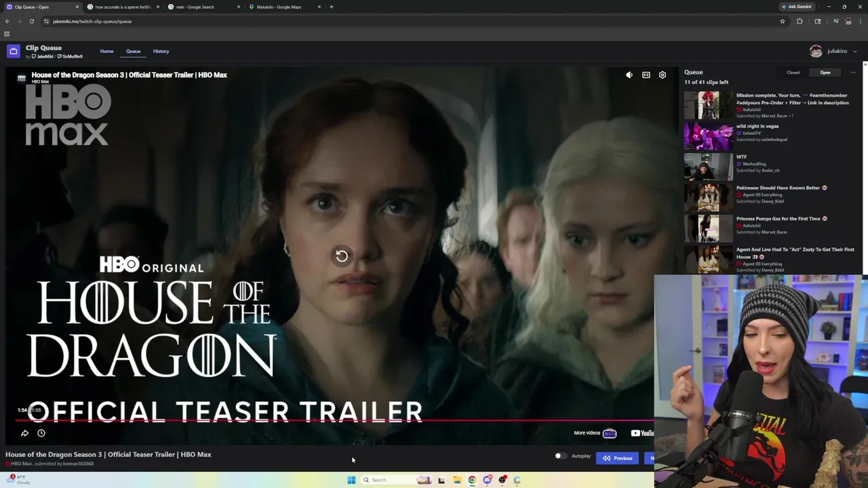The width and height of the screenshot is (868, 488).
Task: Click the share arrow icon in the player
Action: [x=24, y=433]
